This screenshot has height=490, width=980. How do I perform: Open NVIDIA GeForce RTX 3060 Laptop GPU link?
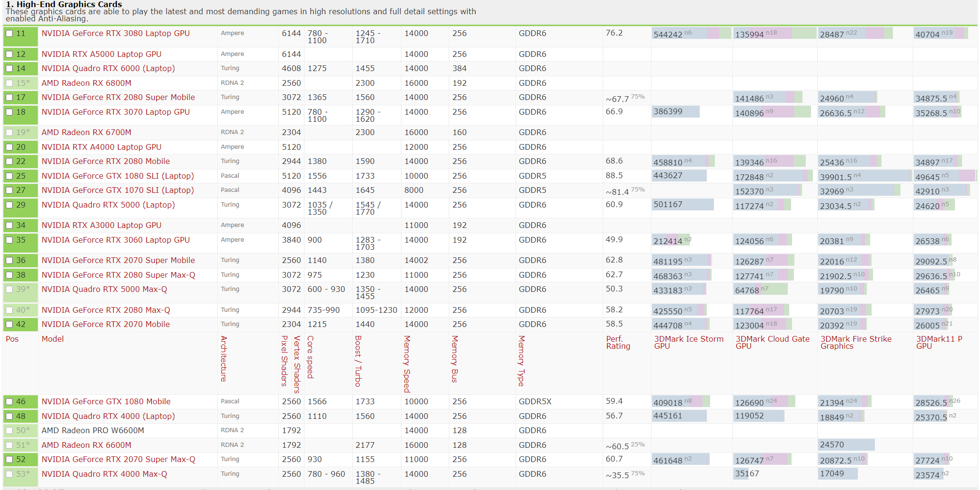(x=116, y=240)
